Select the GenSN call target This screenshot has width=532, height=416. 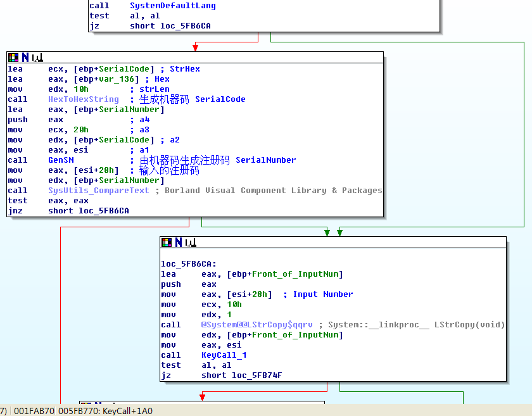[61, 160]
